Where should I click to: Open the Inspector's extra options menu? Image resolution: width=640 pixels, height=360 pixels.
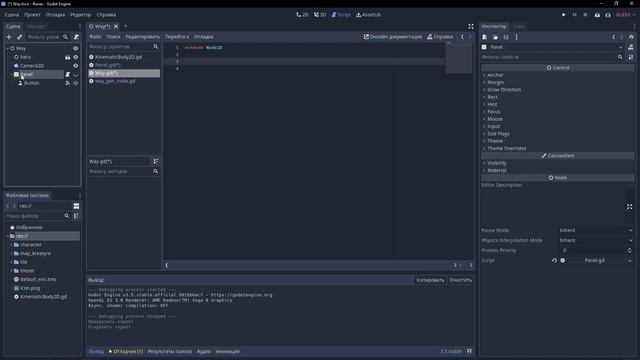point(516,37)
